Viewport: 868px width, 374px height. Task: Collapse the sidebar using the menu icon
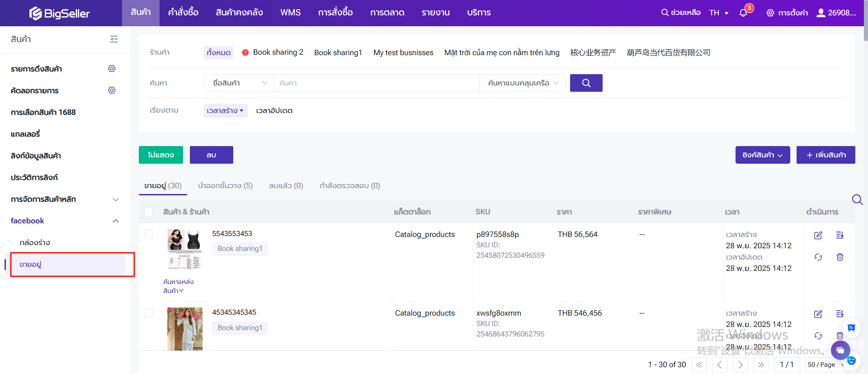click(x=114, y=39)
